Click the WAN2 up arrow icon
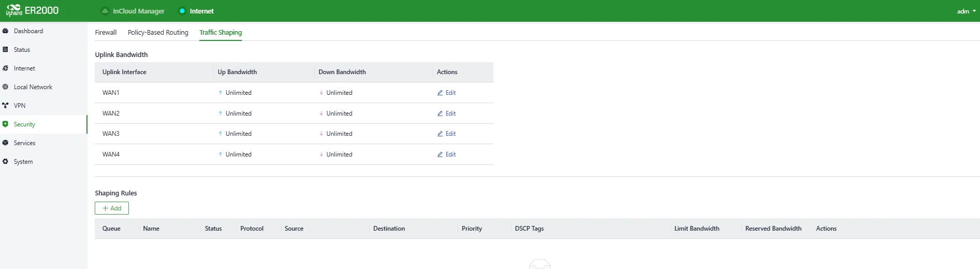980x269 pixels. 221,114
